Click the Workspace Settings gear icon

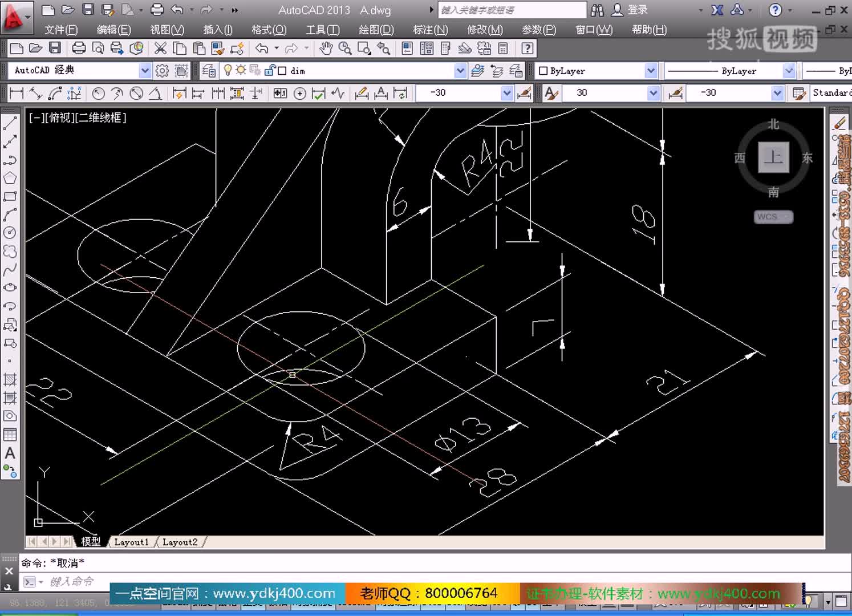[x=163, y=71]
